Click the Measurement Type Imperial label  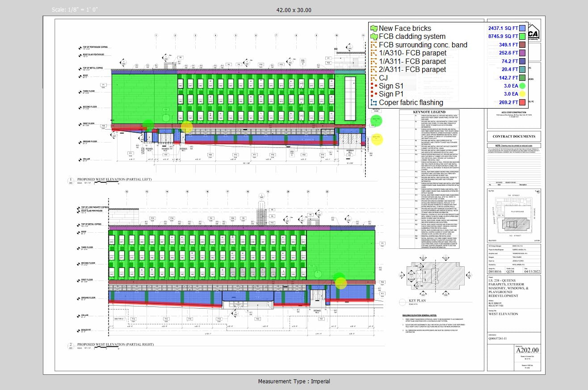point(294,381)
